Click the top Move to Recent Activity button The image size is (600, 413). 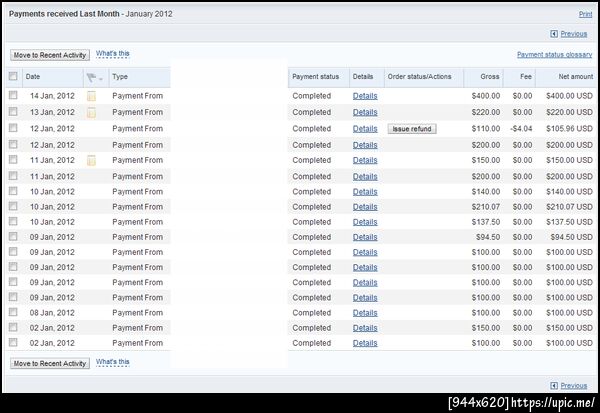50,55
